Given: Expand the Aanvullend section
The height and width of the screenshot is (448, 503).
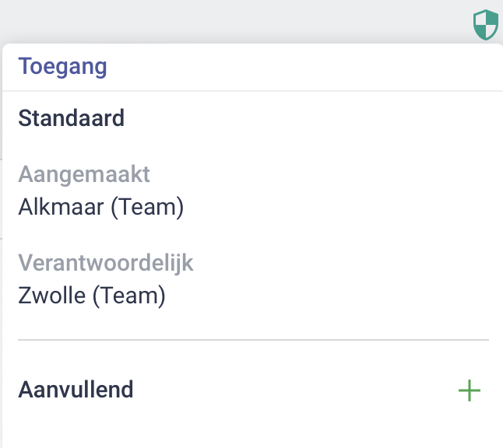Looking at the screenshot, I should coord(76,390).
